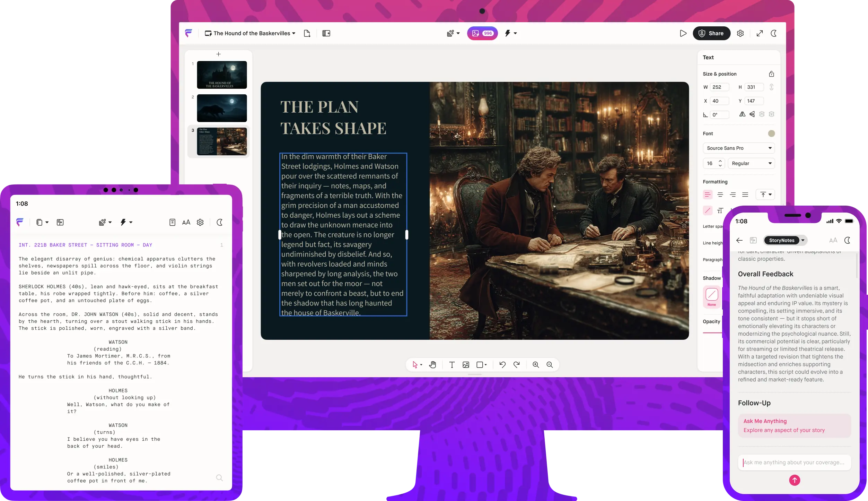Image resolution: width=868 pixels, height=501 pixels.
Task: Toggle the size lock icon
Action: (x=771, y=74)
